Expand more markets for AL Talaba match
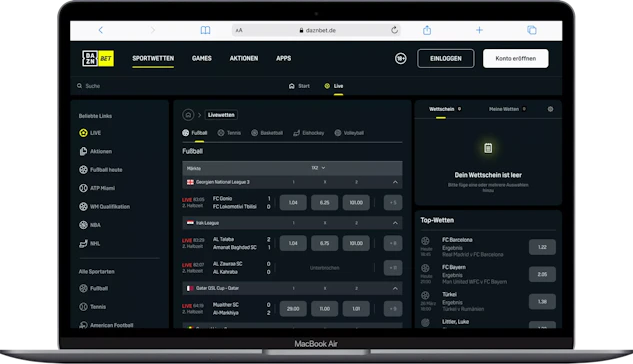 (393, 243)
